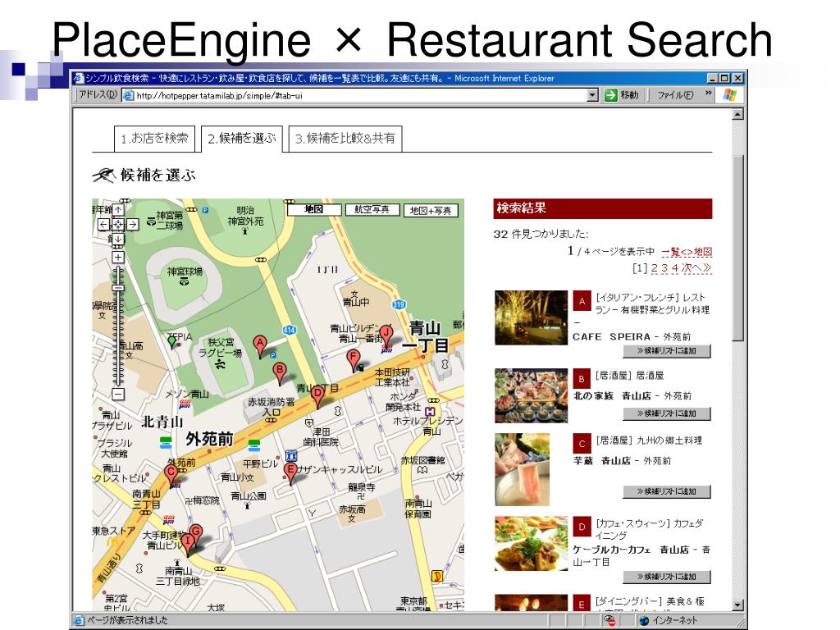Viewport: 840px width, 630px height.
Task: Go to results page 2
Action: pyautogui.click(x=654, y=268)
